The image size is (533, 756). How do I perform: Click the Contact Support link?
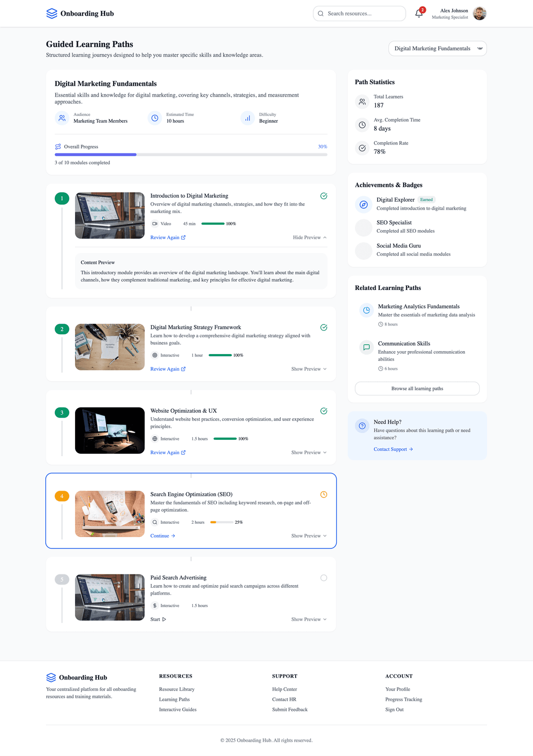pyautogui.click(x=393, y=449)
